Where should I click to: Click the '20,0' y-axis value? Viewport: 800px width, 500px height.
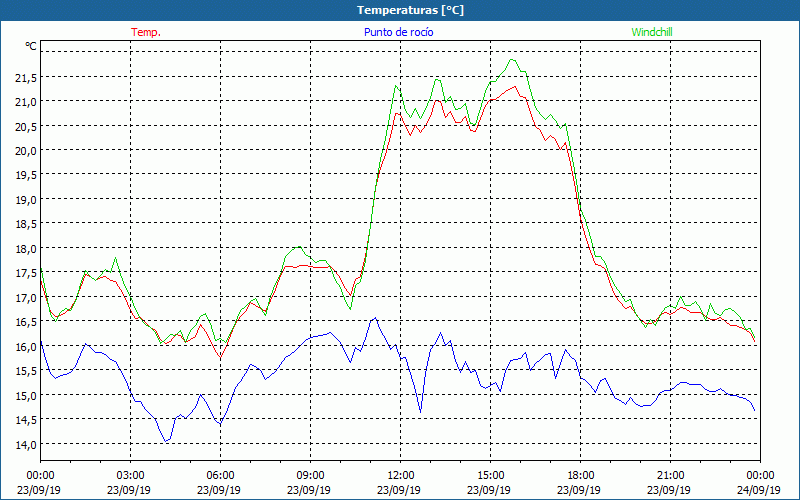tap(26, 151)
